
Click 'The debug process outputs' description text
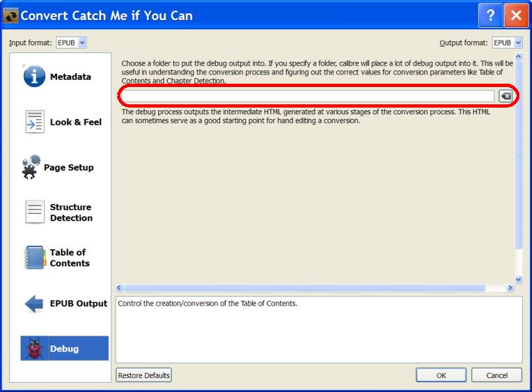pos(306,116)
